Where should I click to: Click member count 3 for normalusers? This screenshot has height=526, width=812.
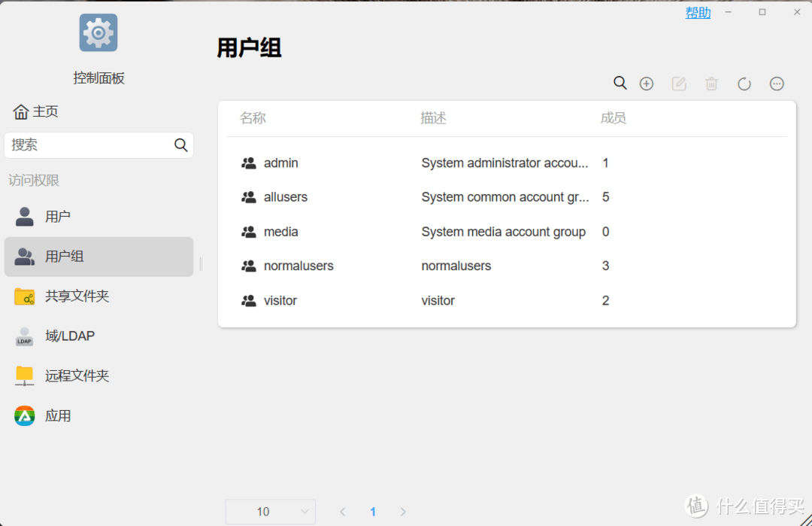tap(605, 266)
